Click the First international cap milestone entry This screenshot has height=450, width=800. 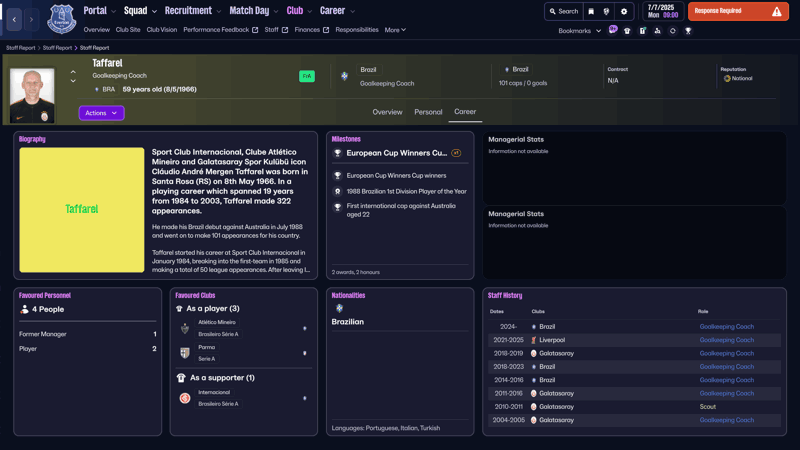pyautogui.click(x=400, y=210)
